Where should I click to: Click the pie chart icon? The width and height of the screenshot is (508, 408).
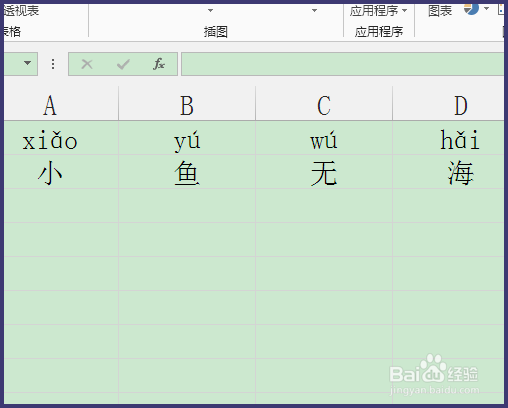(x=471, y=9)
